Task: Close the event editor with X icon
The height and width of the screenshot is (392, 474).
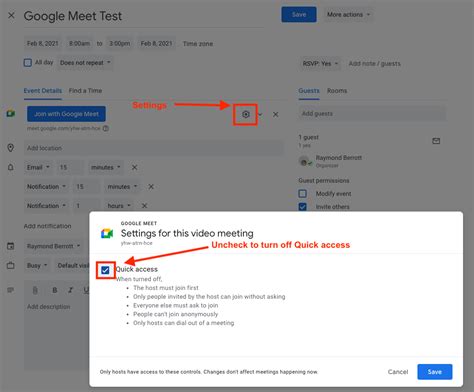Action: (11, 15)
